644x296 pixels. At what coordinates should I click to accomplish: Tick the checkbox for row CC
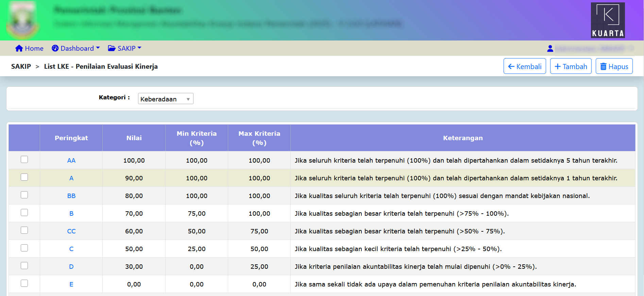coord(24,230)
